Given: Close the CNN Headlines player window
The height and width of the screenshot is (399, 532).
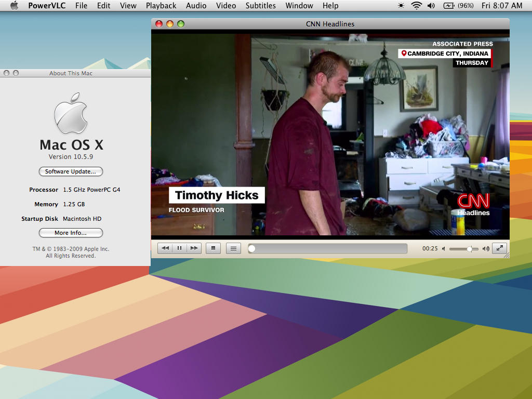Looking at the screenshot, I should [159, 24].
